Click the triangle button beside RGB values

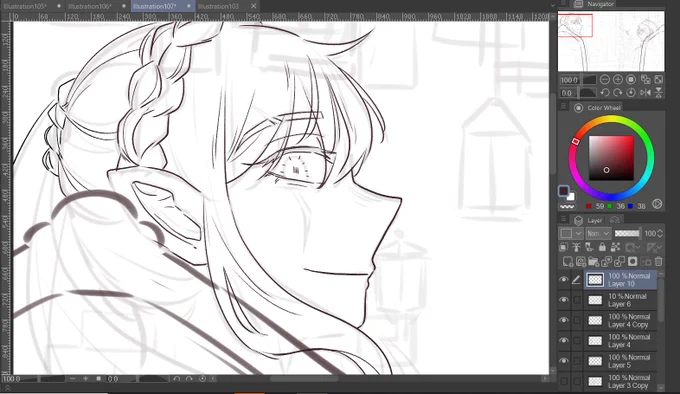point(657,204)
